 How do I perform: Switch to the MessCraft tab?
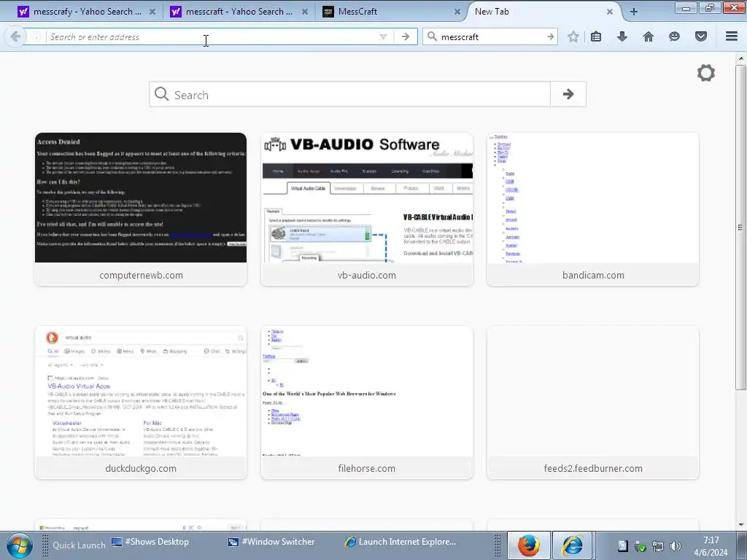[391, 12]
